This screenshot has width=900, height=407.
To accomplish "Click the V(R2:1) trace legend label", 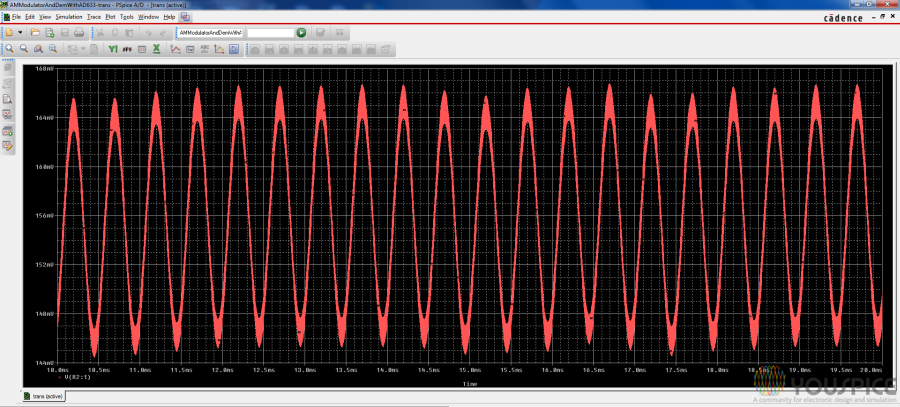I will (x=77, y=378).
